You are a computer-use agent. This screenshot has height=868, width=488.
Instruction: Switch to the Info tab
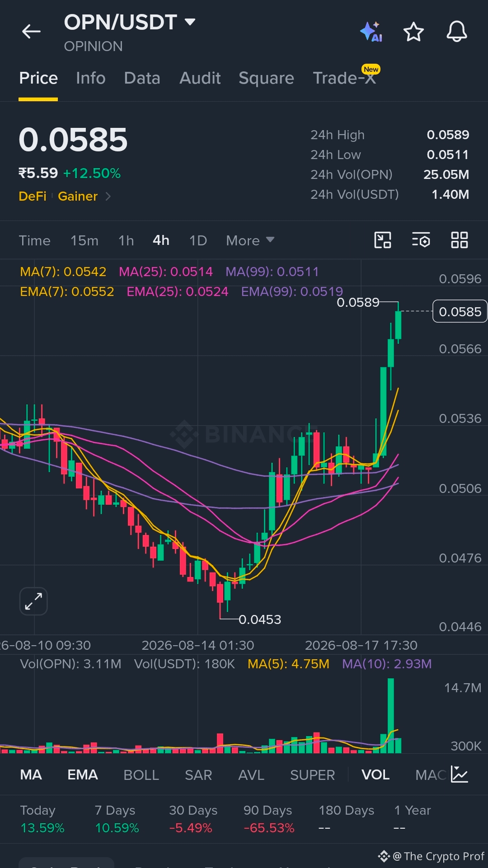click(91, 78)
